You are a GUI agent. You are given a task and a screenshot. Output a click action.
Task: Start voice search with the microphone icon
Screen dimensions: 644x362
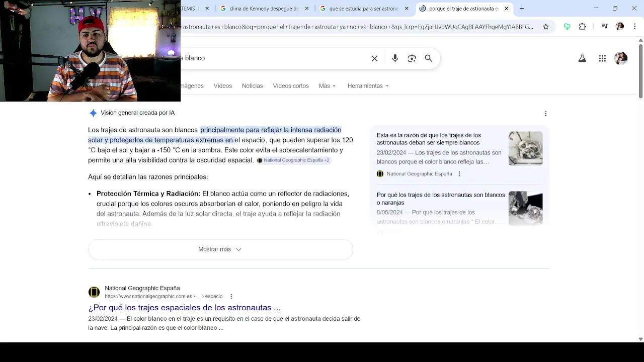tap(395, 58)
